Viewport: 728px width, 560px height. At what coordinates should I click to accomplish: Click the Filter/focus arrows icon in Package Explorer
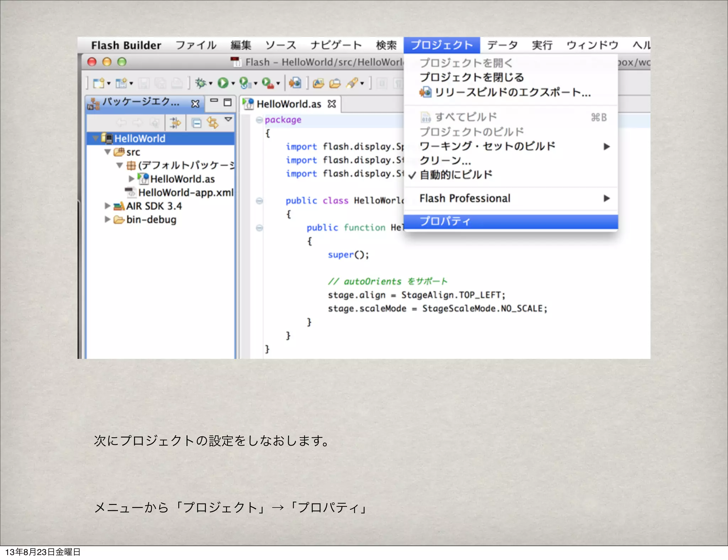(175, 123)
